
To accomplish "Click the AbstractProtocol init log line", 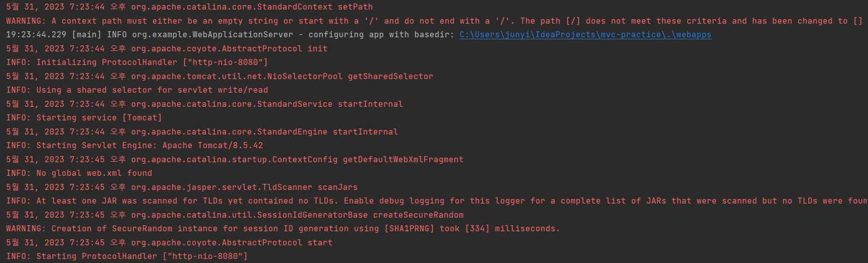I will coord(167,49).
